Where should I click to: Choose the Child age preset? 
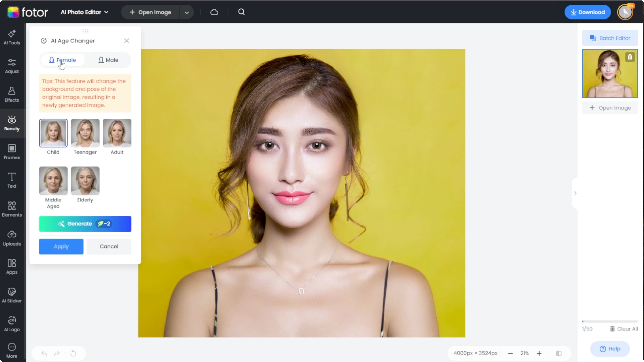53,133
